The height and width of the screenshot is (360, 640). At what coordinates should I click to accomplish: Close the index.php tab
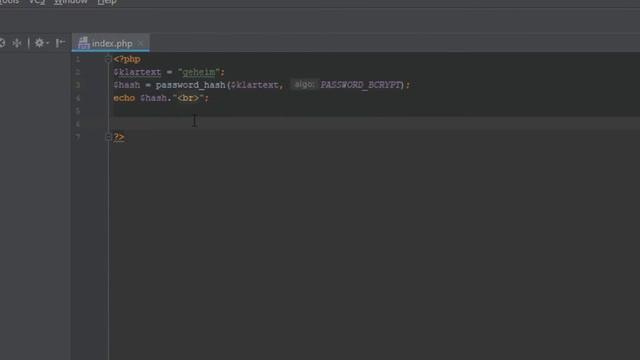[x=140, y=43]
